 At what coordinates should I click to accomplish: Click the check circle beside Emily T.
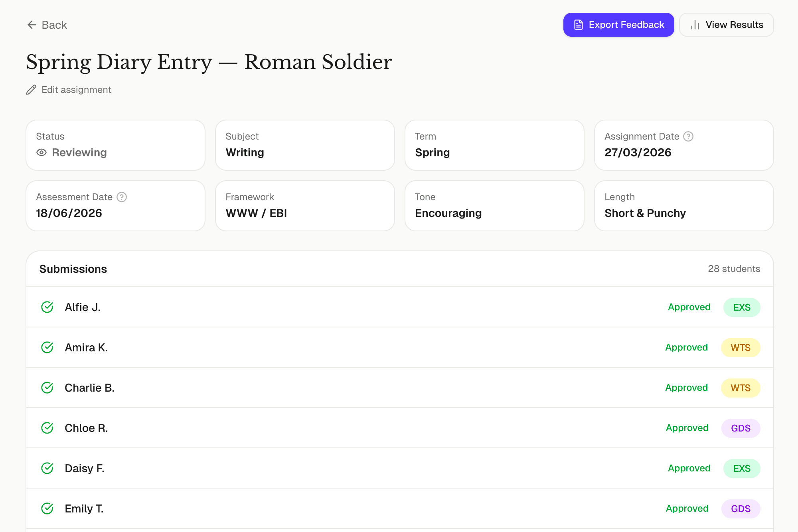point(47,508)
